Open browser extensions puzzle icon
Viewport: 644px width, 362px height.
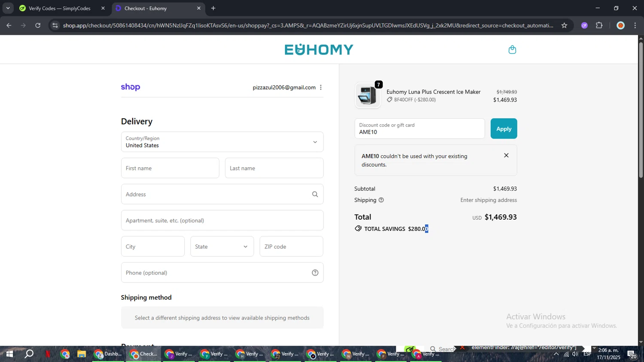tap(599, 25)
